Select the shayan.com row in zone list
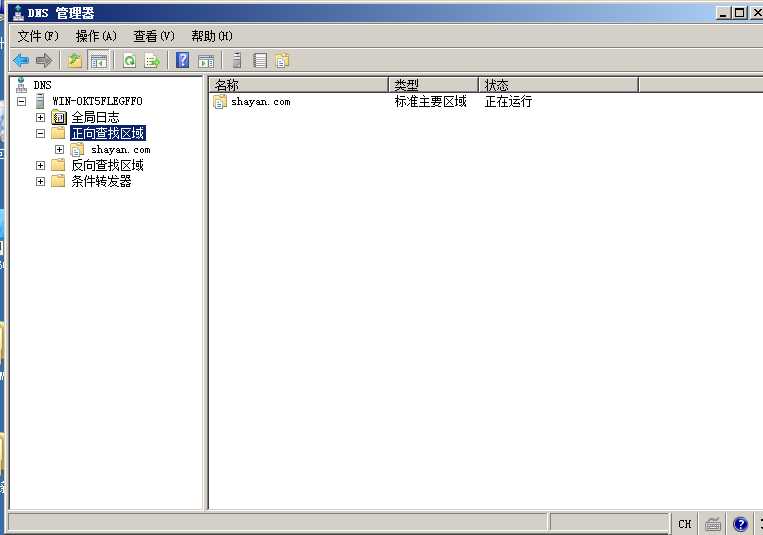Image resolution: width=763 pixels, height=535 pixels. (261, 102)
